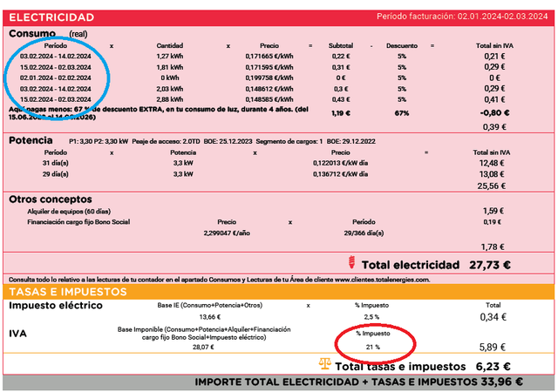
Task: Select the ELECTRICIDAD section header
Action: tap(51, 17)
